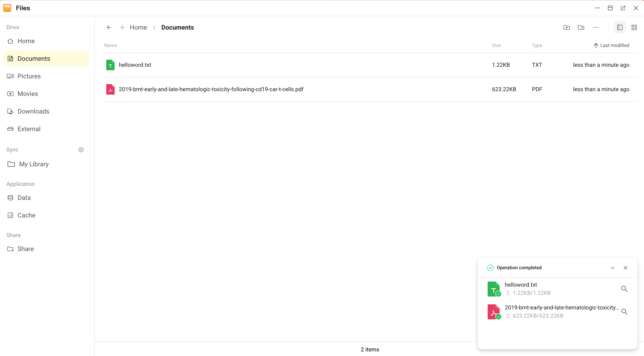Open search magnifier next to helloword.txt in notification
This screenshot has width=644, height=356.
click(x=624, y=289)
